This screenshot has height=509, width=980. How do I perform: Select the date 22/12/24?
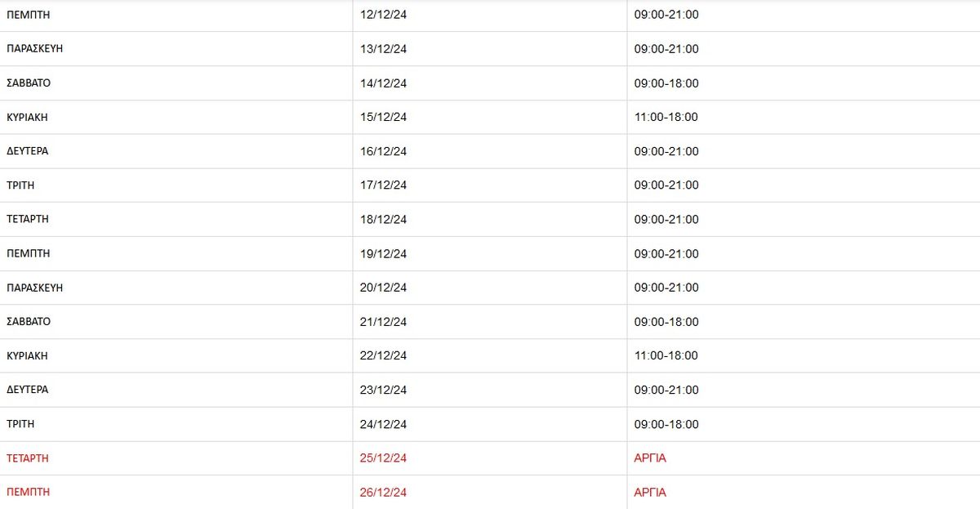pos(383,355)
